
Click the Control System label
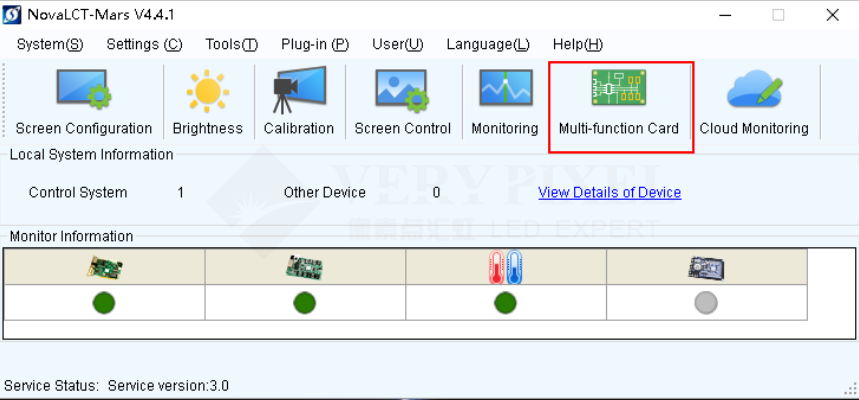78,192
